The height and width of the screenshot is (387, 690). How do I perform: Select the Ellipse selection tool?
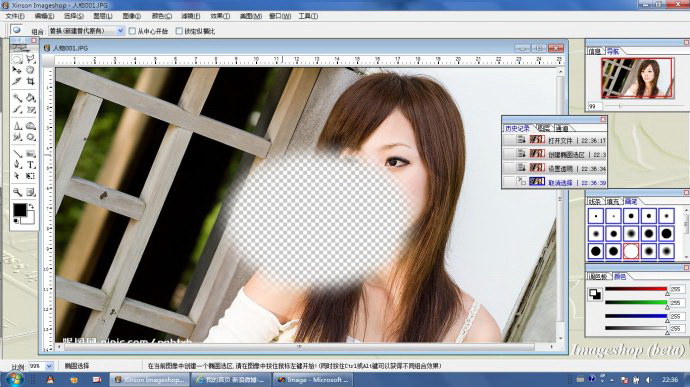(x=17, y=59)
